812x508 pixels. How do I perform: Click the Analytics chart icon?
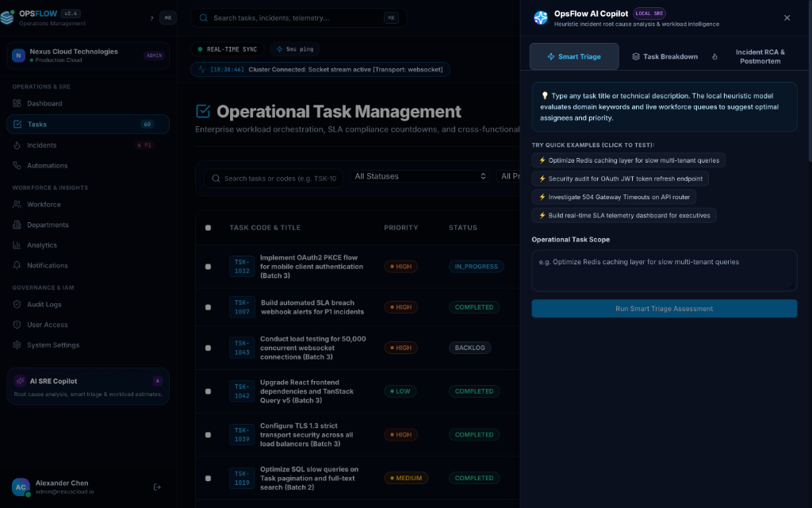click(17, 245)
